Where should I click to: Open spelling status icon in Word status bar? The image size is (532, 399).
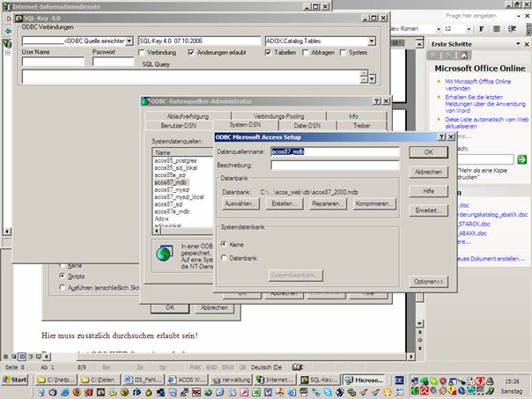coord(297,367)
